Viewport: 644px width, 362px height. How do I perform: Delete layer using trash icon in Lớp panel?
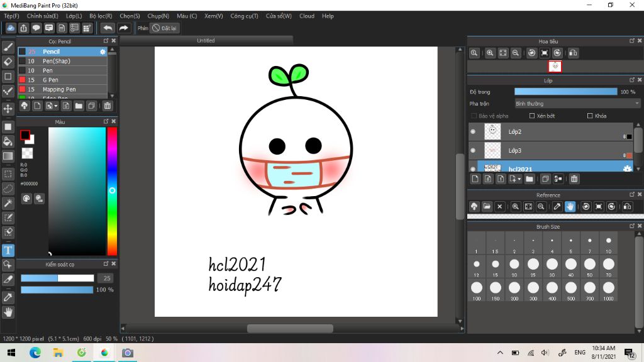coord(574,179)
